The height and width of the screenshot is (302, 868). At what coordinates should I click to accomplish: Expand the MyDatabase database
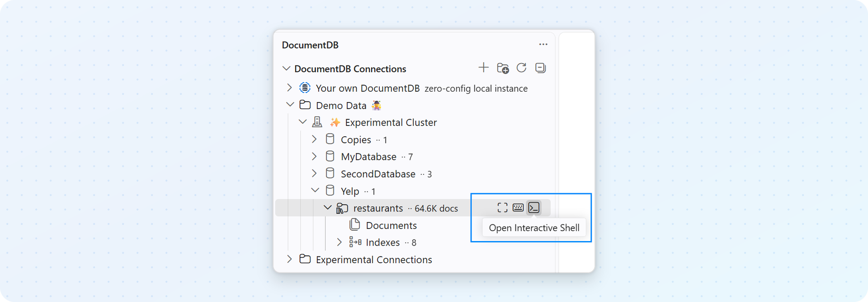click(314, 156)
